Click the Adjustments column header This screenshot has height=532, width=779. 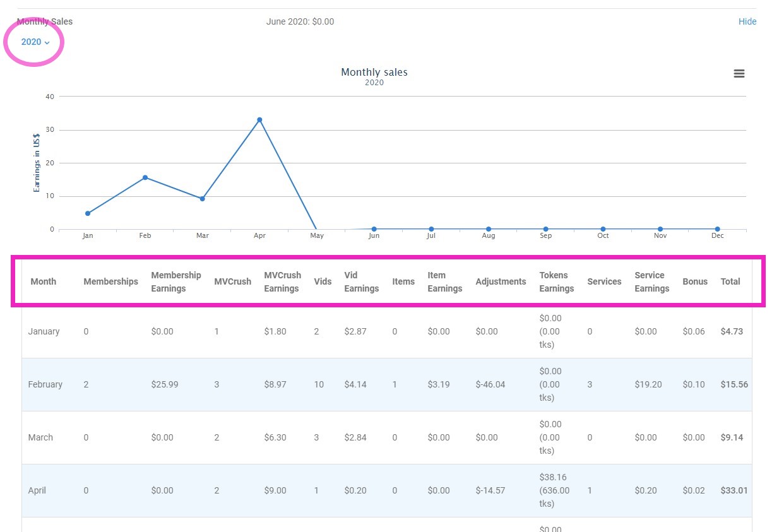(501, 281)
